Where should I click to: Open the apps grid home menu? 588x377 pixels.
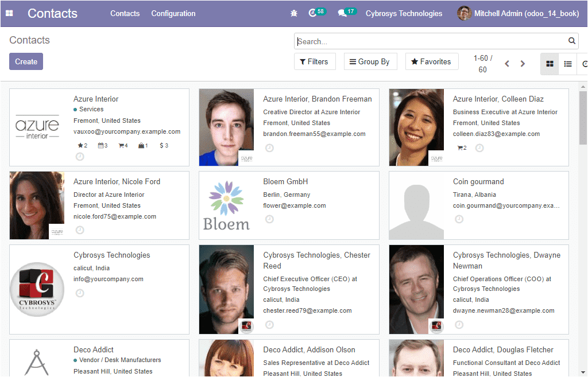[9, 13]
